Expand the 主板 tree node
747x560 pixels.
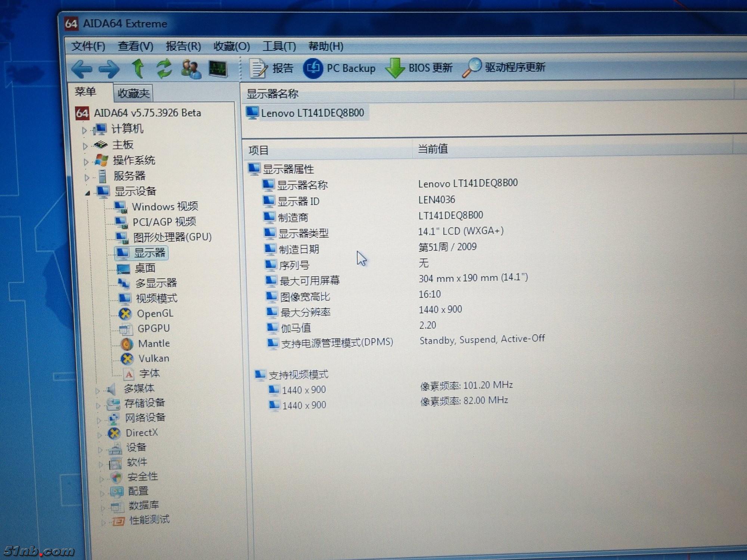(85, 146)
